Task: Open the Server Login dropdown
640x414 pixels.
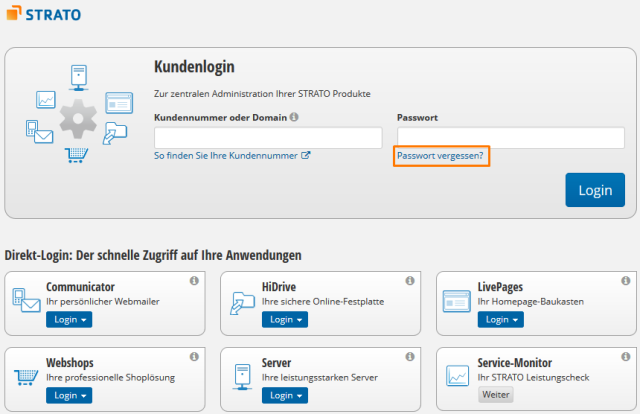Action: point(285,395)
